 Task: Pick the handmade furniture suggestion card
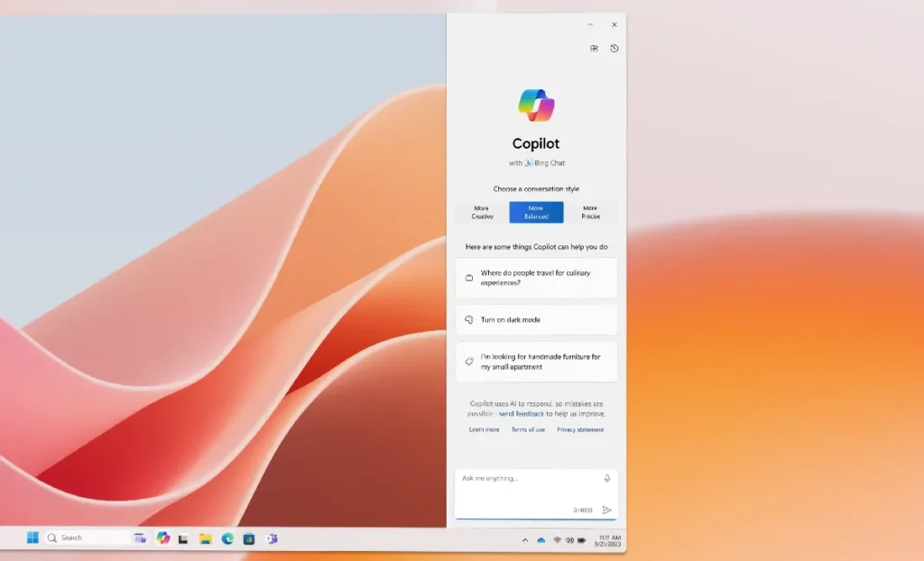coord(536,362)
